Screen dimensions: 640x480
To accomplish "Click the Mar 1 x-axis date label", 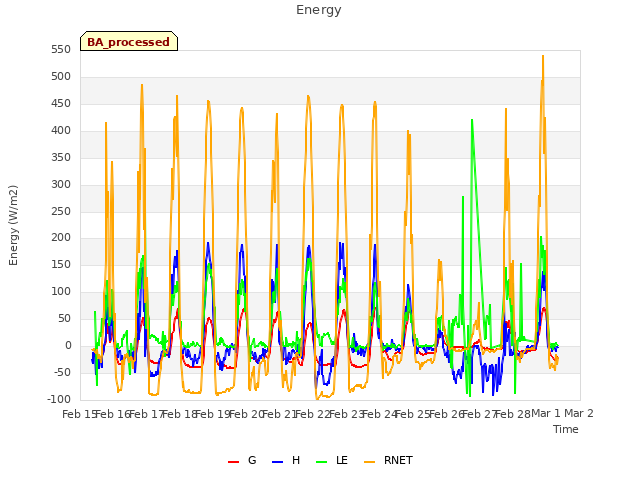I will [x=546, y=414].
